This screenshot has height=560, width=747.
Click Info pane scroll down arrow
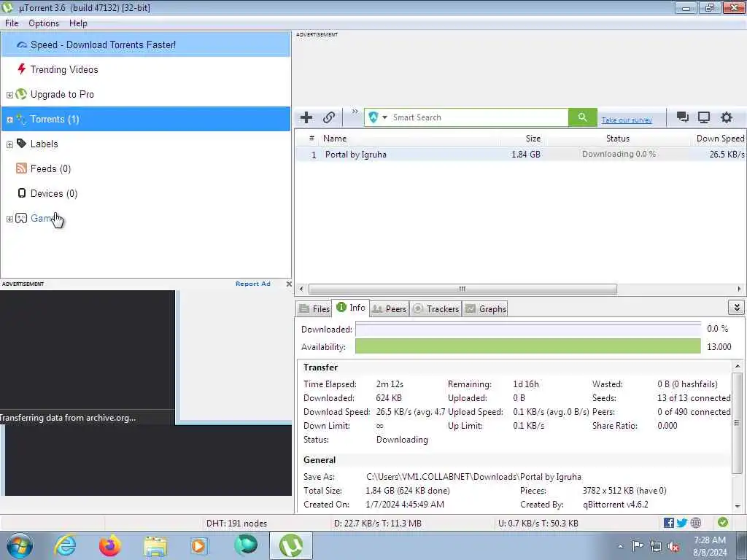(738, 506)
